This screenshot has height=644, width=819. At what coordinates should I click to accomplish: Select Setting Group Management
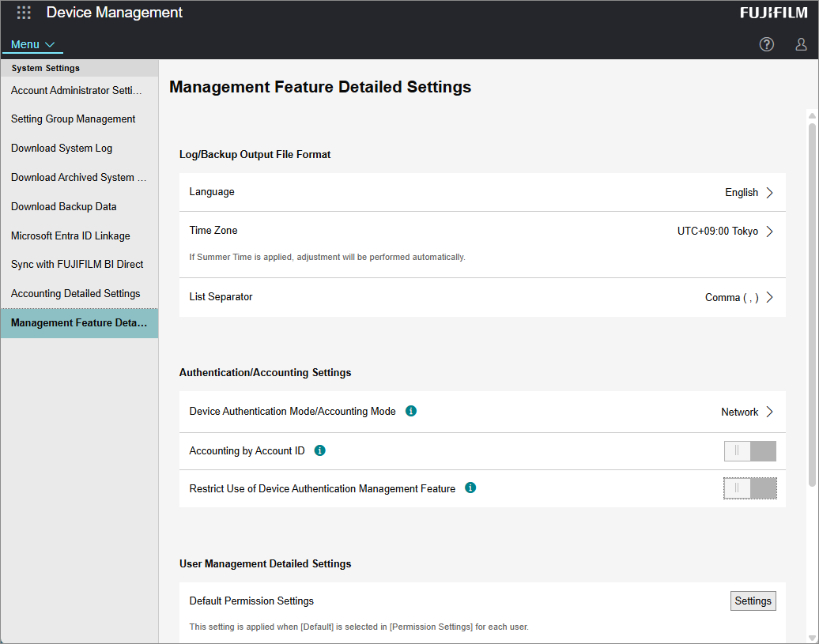click(x=79, y=119)
